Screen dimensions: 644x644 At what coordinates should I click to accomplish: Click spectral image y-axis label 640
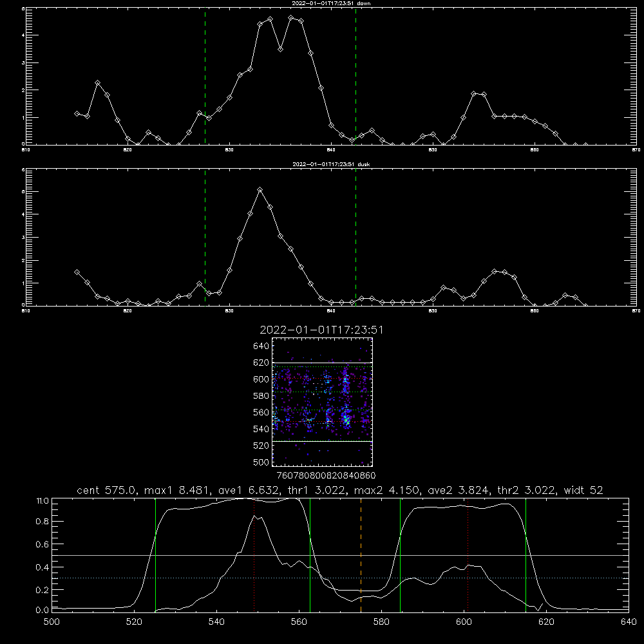point(261,346)
